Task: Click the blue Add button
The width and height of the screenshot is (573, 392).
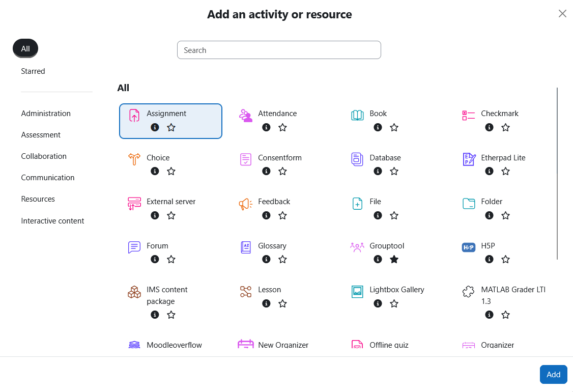Action: point(553,374)
